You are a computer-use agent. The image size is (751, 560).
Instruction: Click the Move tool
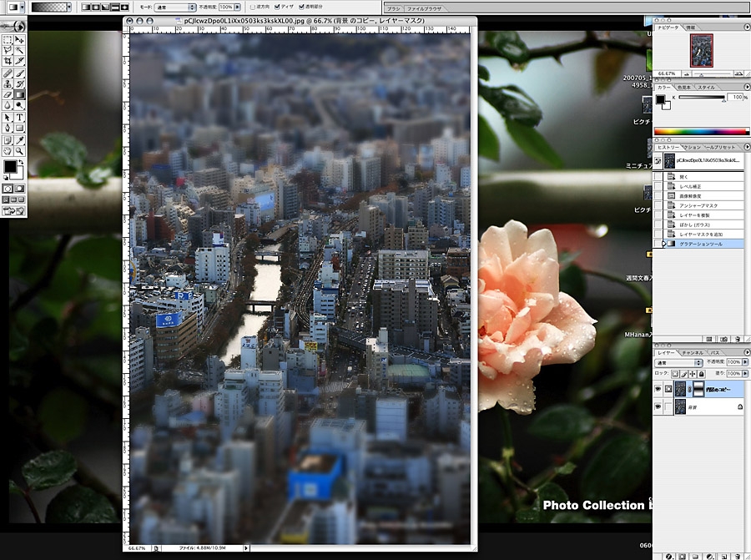click(19, 39)
